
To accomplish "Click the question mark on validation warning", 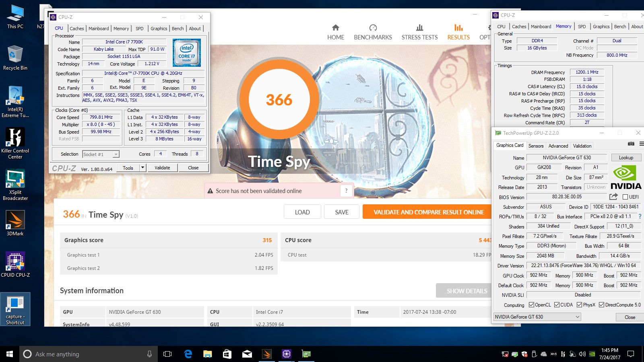I will 346,191.
